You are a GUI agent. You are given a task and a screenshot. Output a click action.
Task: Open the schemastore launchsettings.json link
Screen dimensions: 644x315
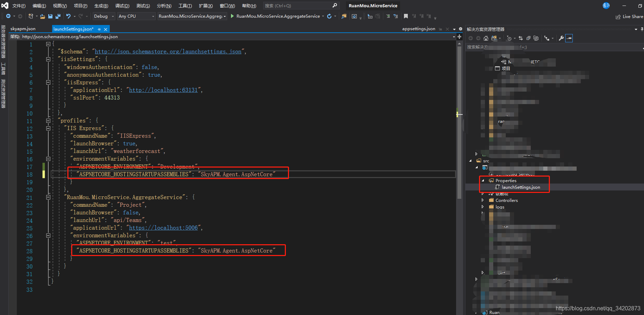pyautogui.click(x=168, y=51)
